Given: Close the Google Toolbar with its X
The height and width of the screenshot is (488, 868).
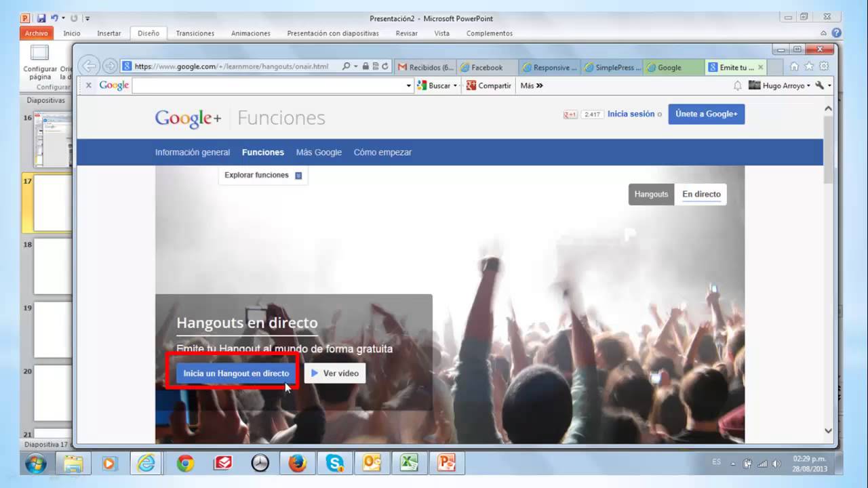Looking at the screenshot, I should point(88,85).
